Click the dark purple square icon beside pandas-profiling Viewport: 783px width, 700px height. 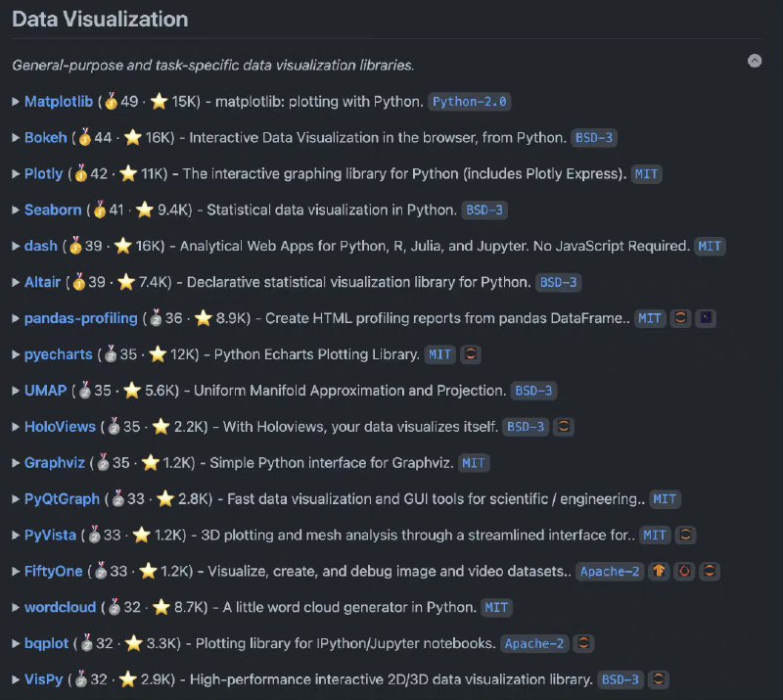click(706, 318)
